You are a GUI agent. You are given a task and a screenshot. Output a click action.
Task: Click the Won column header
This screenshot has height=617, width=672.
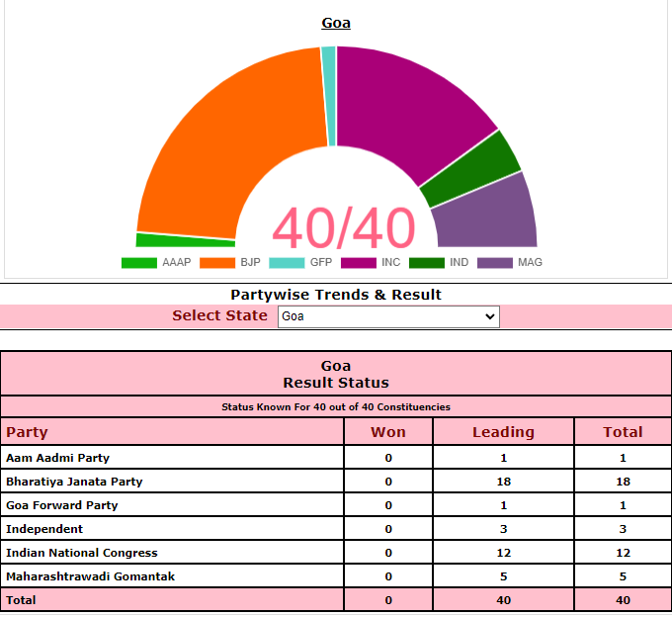coord(388,432)
